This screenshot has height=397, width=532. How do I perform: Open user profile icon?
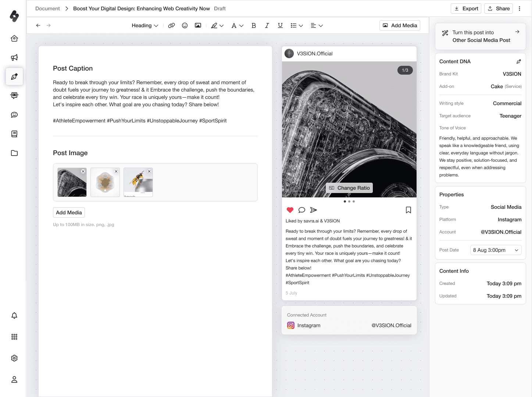tap(14, 379)
